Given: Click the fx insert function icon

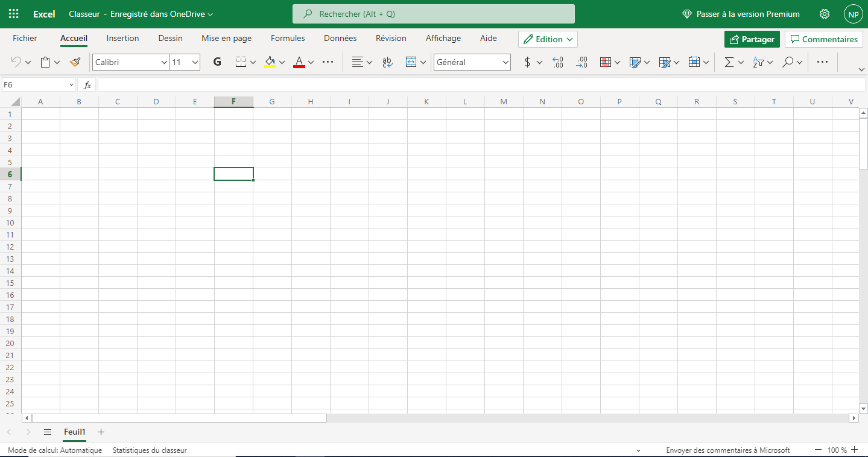Looking at the screenshot, I should click(x=87, y=85).
